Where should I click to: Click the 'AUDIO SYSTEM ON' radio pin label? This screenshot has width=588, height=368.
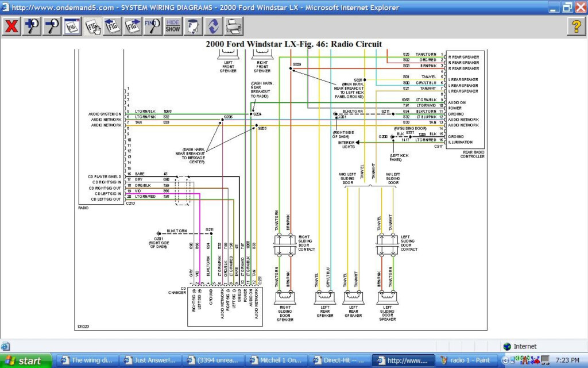coord(105,114)
